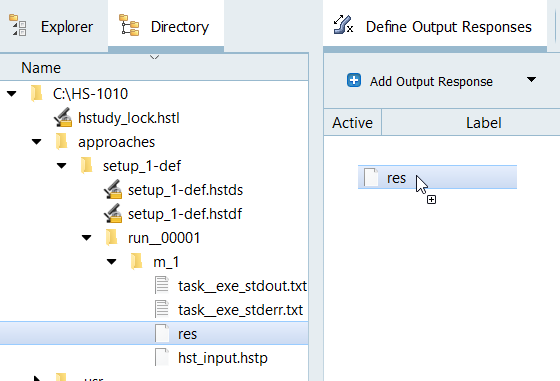
Task: Collapse the approaches folder
Action: [x=36, y=142]
